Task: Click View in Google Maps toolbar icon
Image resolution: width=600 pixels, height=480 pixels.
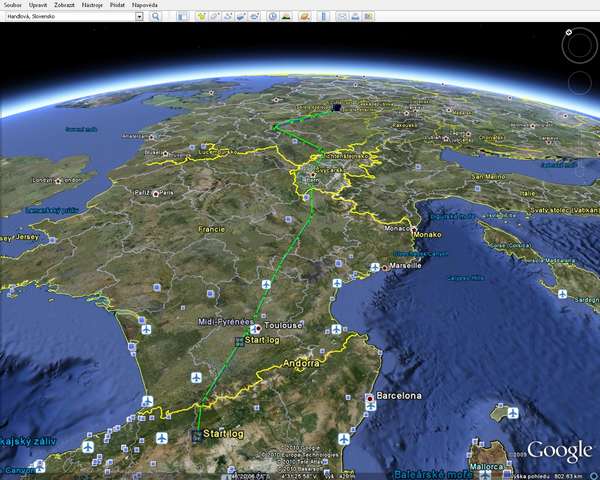Action: (x=368, y=16)
